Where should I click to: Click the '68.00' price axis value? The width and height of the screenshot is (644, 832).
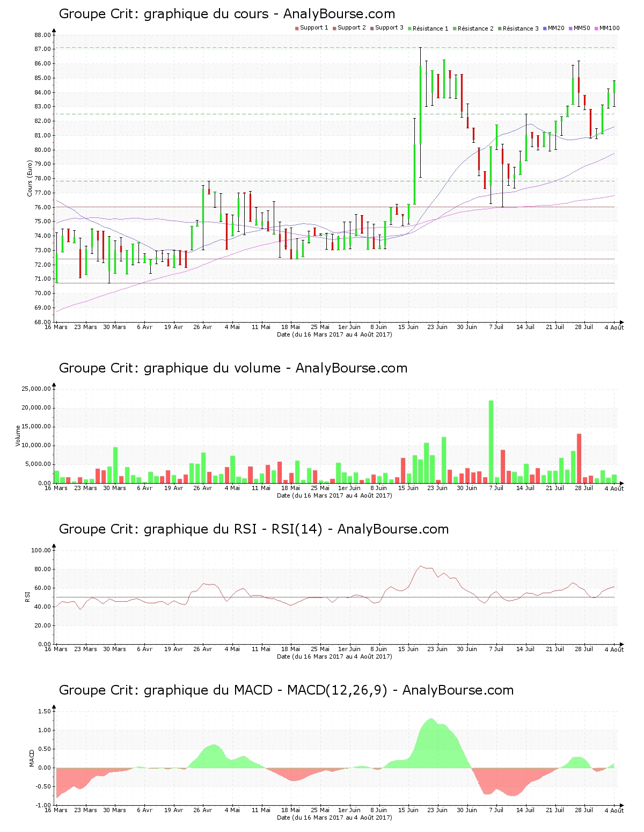(x=43, y=322)
